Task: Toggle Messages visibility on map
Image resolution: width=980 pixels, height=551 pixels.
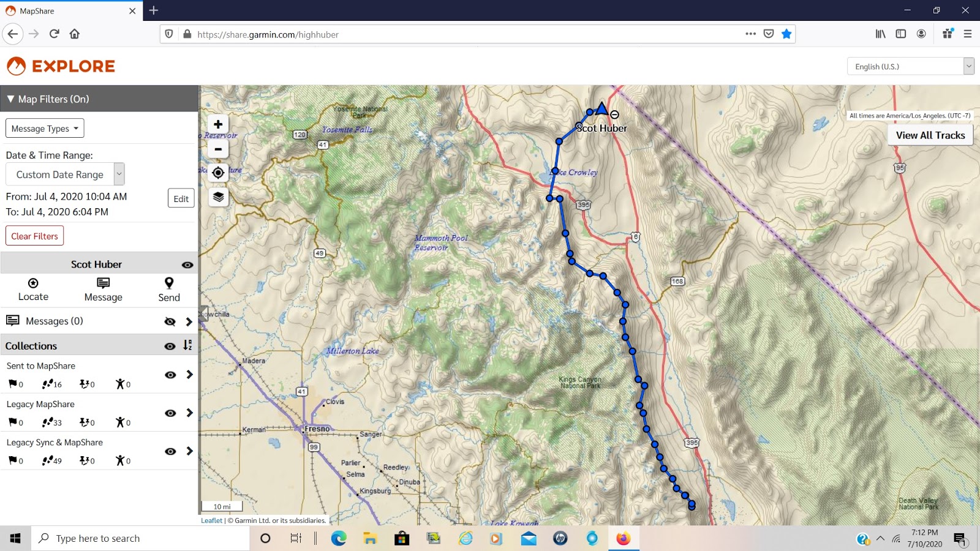Action: click(x=170, y=321)
